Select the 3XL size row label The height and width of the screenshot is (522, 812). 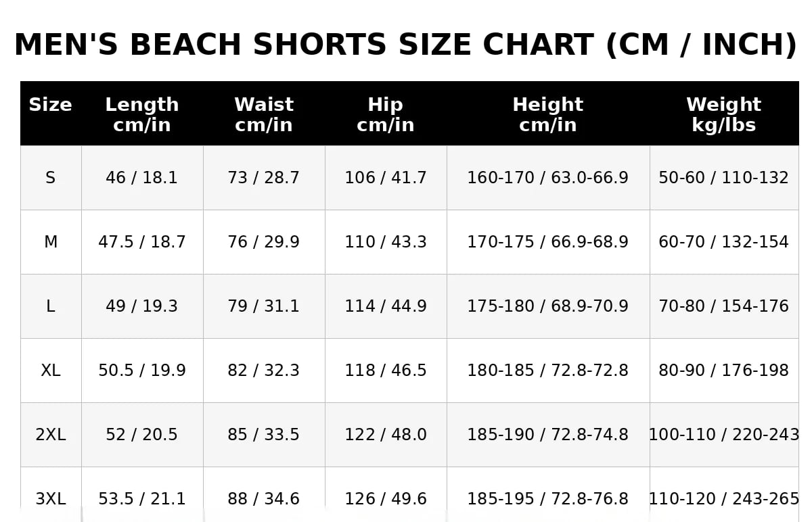(51, 494)
